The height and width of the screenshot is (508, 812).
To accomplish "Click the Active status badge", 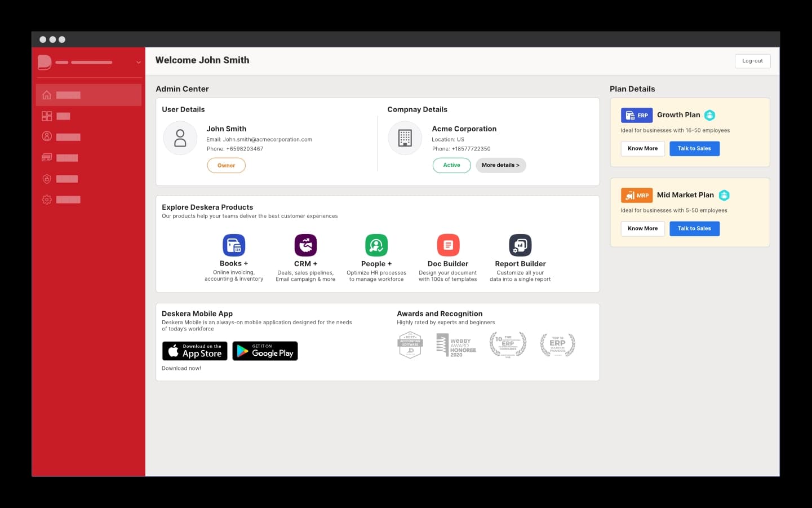I will 451,165.
